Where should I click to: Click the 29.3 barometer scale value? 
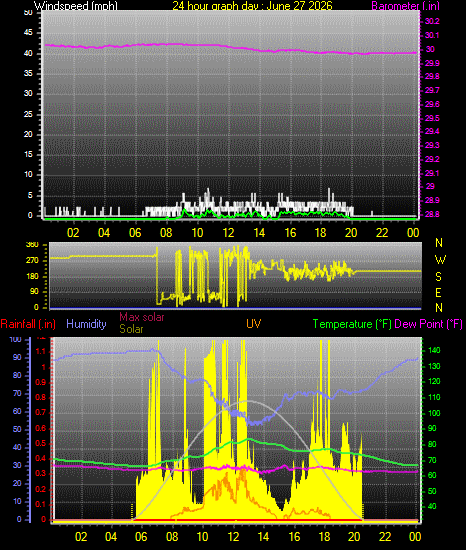click(x=432, y=145)
